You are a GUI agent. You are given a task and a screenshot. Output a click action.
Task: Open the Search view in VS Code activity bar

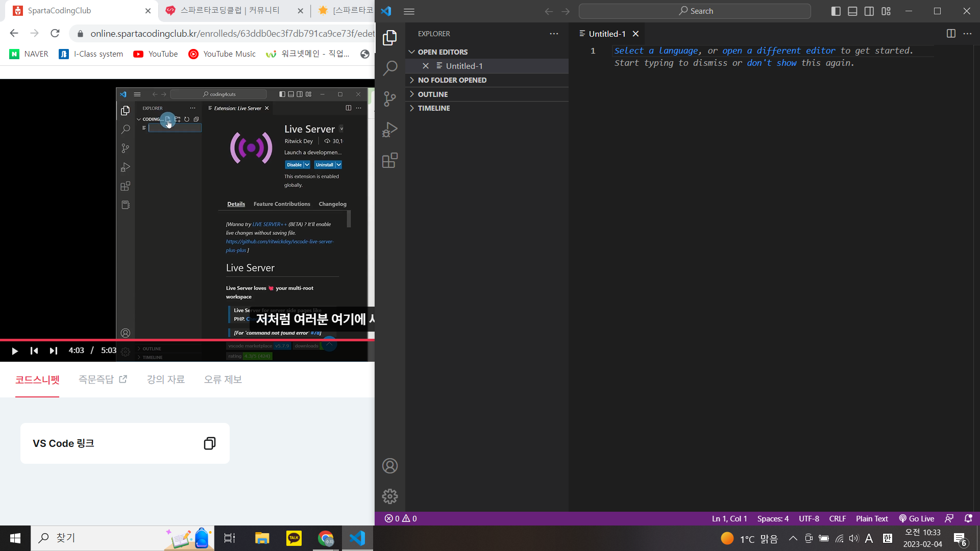pos(390,68)
